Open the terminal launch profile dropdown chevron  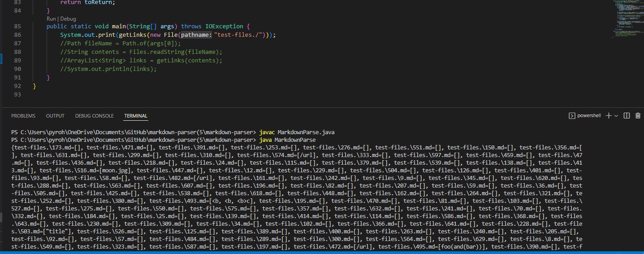(x=617, y=116)
